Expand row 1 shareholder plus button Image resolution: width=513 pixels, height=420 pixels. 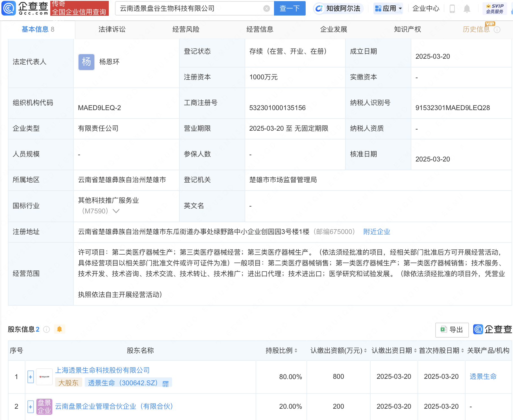coord(31,377)
